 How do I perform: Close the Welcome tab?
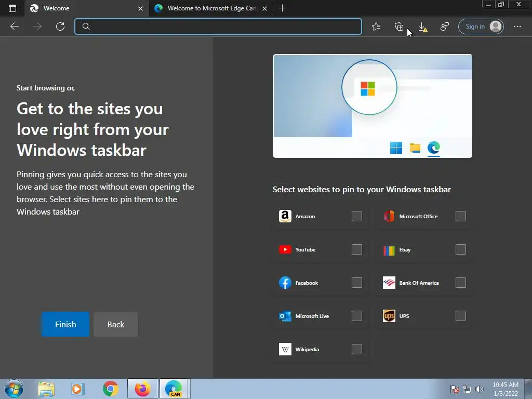[x=140, y=8]
